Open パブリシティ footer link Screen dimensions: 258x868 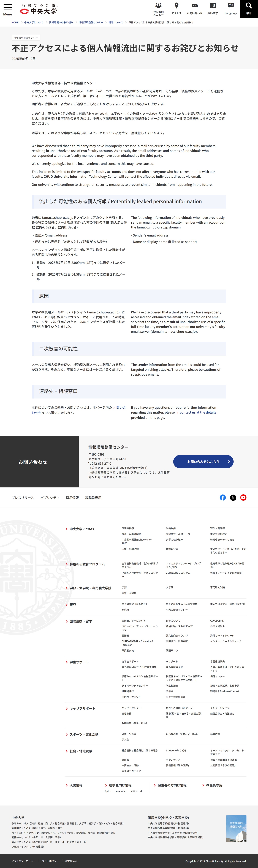point(50,498)
